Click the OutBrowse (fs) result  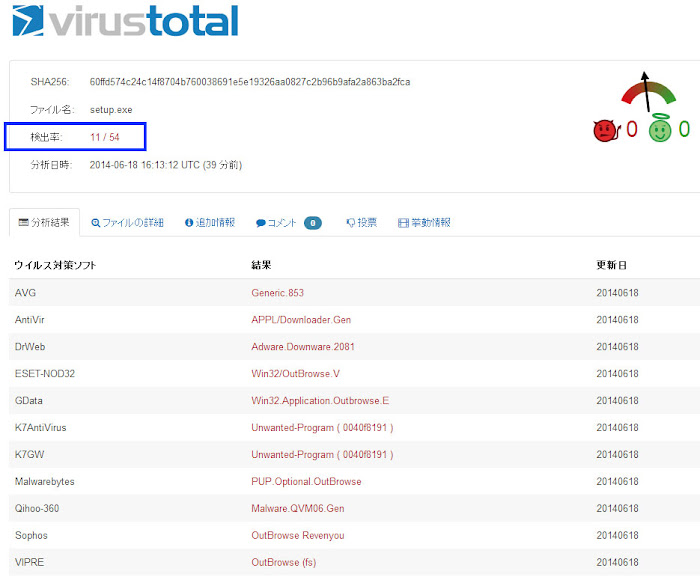(283, 562)
